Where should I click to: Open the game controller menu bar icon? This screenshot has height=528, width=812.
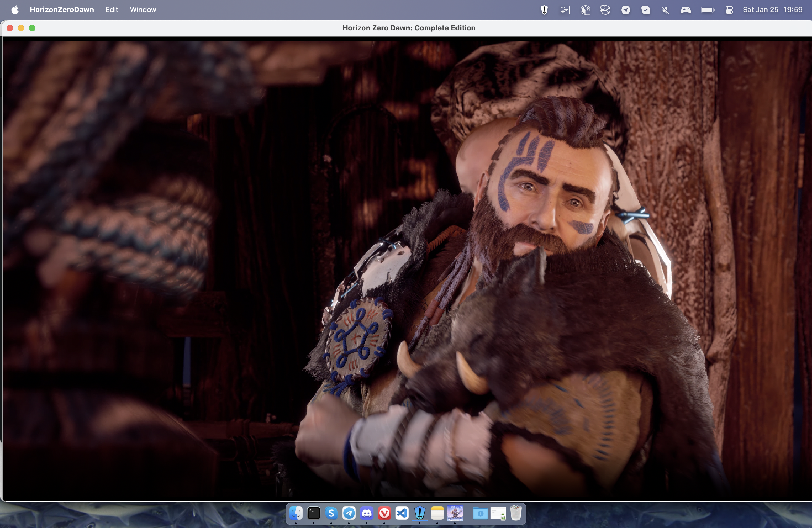tap(686, 10)
